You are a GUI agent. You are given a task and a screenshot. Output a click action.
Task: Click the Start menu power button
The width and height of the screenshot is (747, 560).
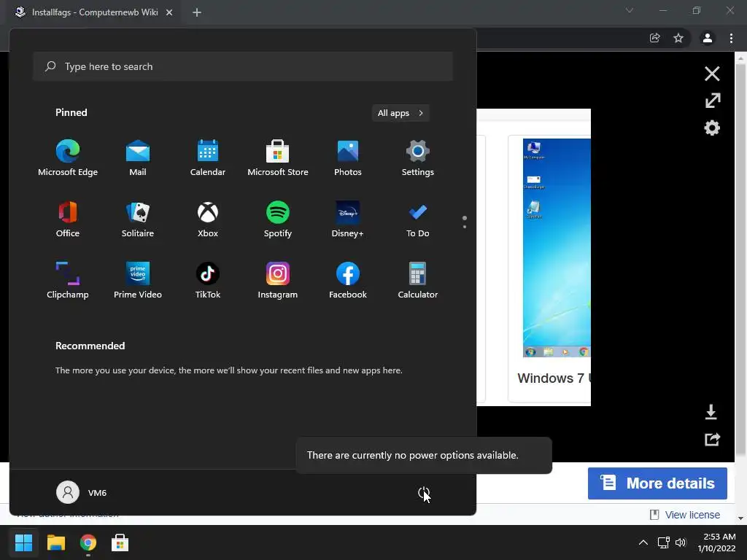[x=424, y=492]
